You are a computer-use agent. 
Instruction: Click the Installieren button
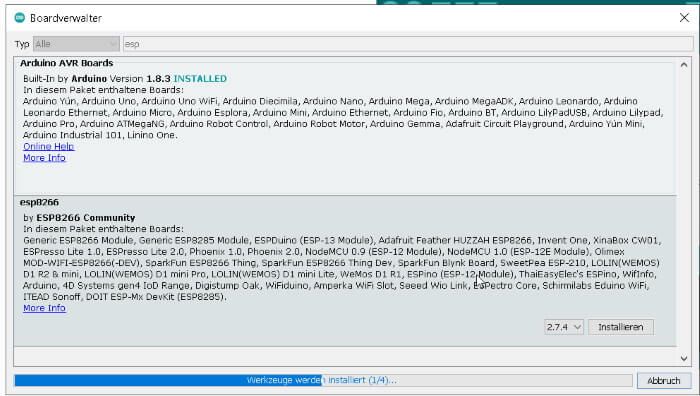pyautogui.click(x=621, y=327)
